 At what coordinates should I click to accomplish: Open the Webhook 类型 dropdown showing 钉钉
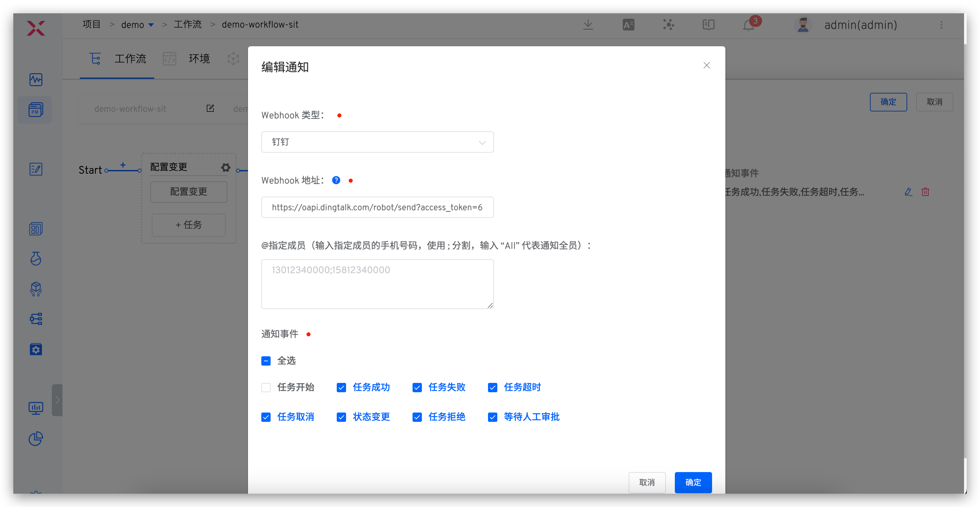pos(377,142)
